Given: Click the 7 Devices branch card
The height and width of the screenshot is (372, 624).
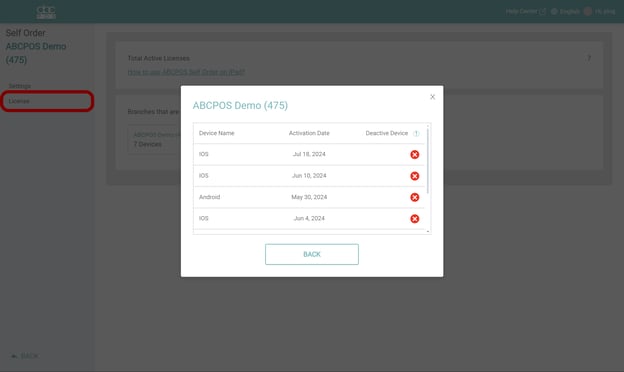Looking at the screenshot, I should click(154, 140).
